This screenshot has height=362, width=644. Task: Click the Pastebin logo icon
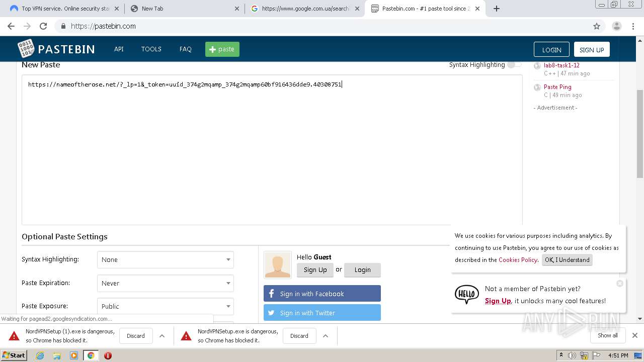point(26,49)
